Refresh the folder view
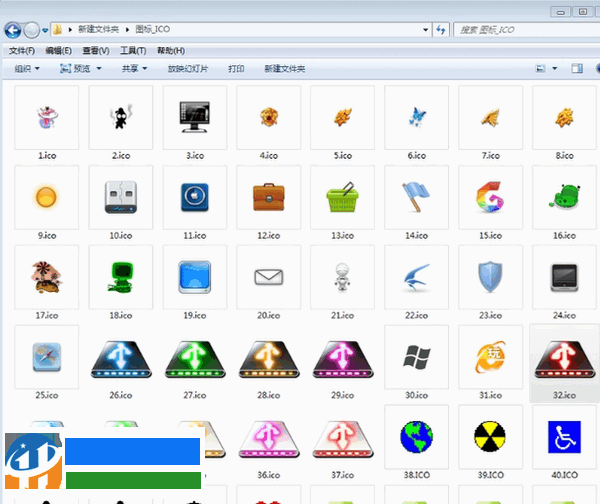 pos(441,29)
